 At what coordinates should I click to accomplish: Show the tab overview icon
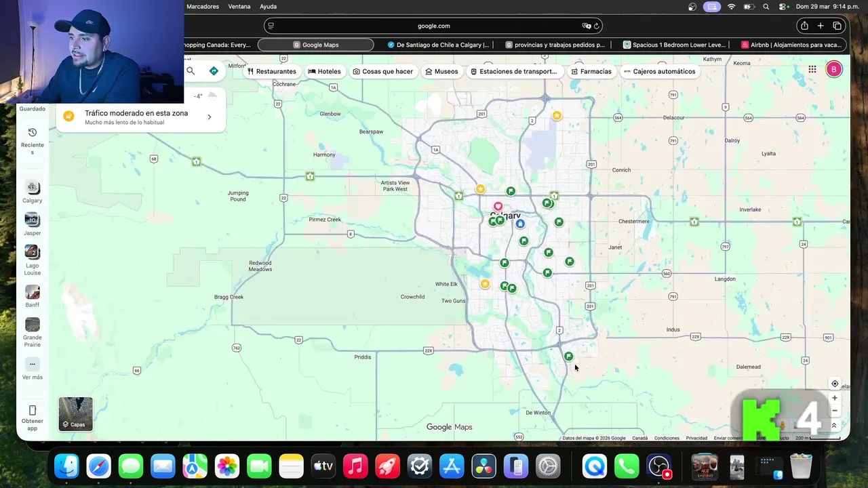pyautogui.click(x=837, y=26)
